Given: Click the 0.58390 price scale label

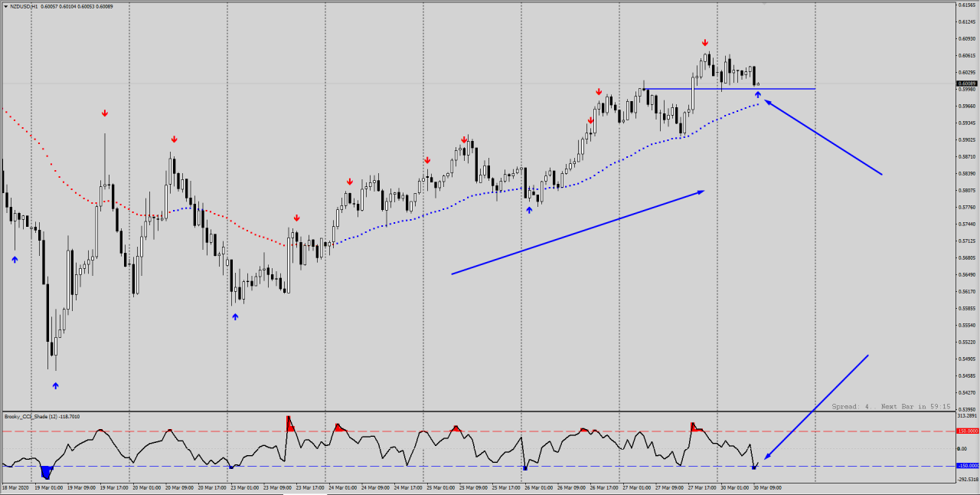Looking at the screenshot, I should (966, 173).
